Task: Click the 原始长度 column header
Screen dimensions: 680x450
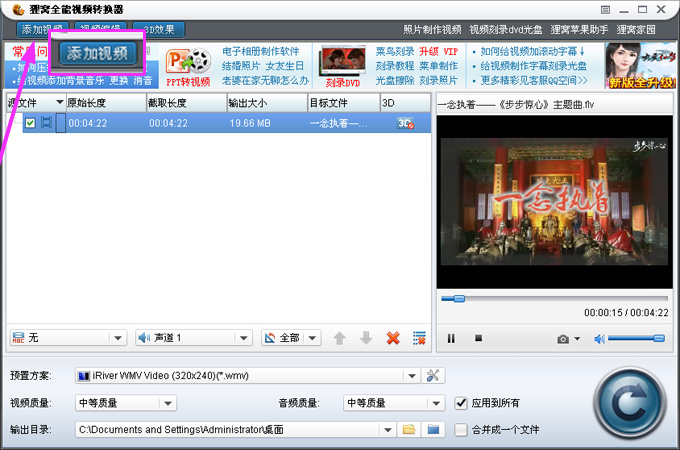Action: (x=106, y=103)
